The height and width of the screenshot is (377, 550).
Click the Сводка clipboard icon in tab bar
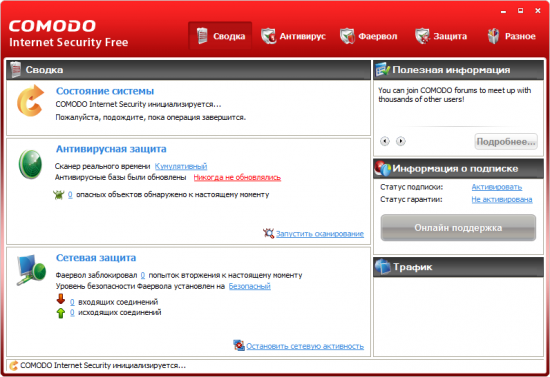[202, 36]
